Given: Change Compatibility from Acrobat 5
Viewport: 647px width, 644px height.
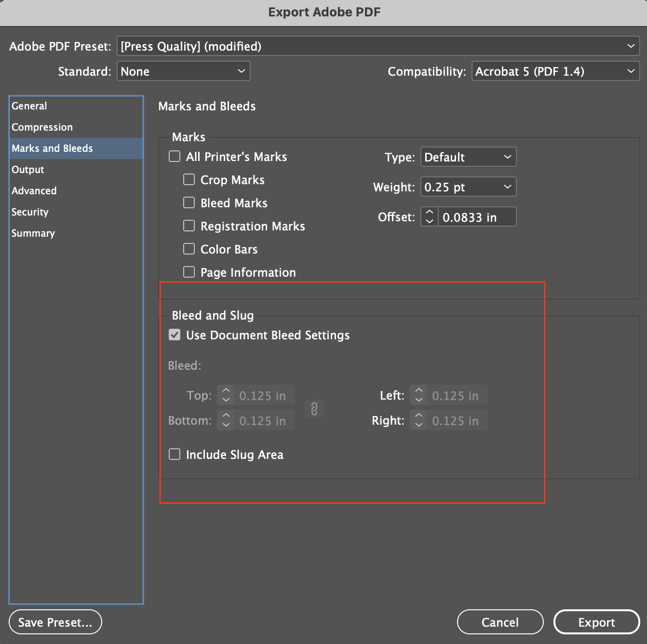Looking at the screenshot, I should tap(555, 71).
